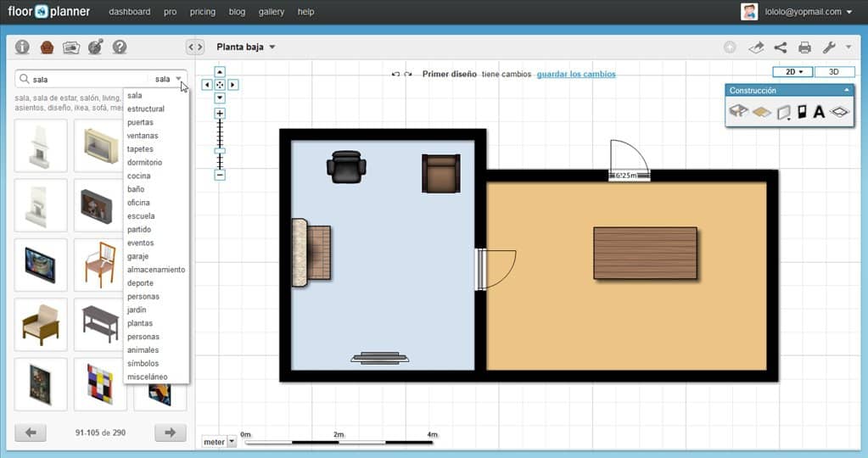Select the wooden table in orange room
868x458 pixels.
[x=646, y=254]
